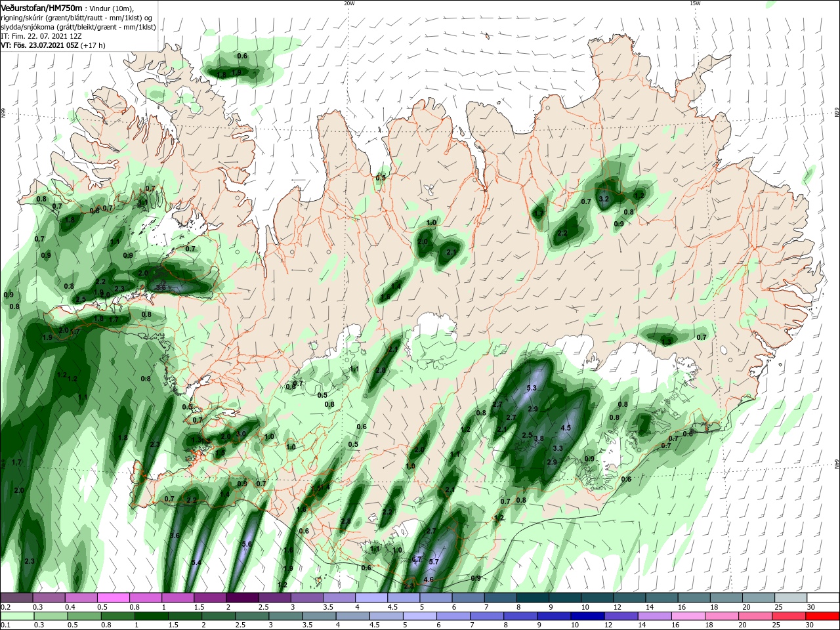Click the 15W longitude label
This screenshot has width=840, height=630.
coord(695,3)
